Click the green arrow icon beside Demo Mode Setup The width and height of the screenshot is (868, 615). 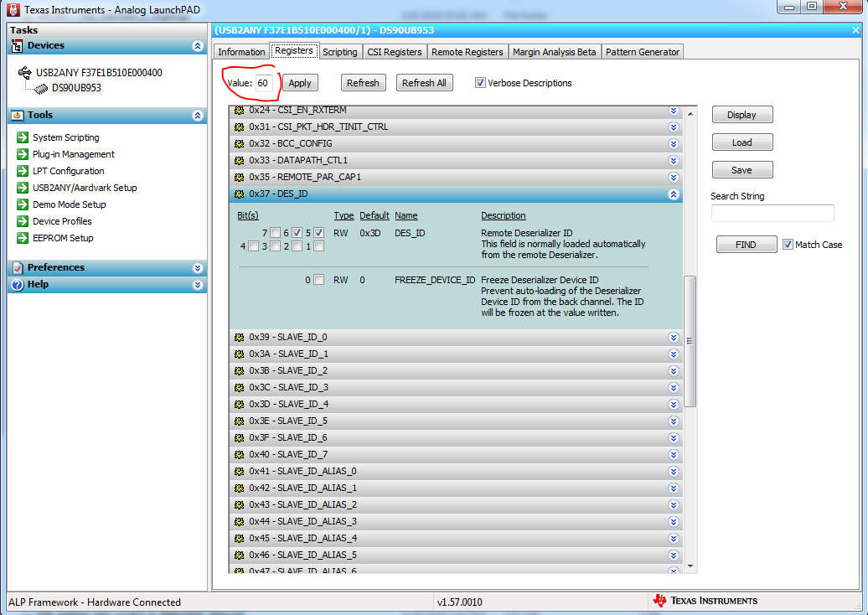tap(22, 204)
